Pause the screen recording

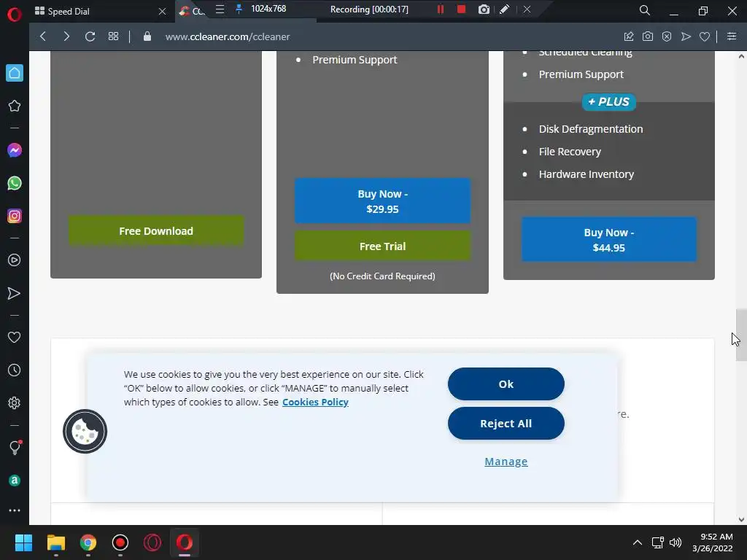pyautogui.click(x=441, y=9)
